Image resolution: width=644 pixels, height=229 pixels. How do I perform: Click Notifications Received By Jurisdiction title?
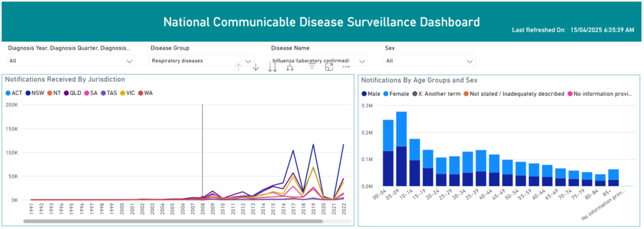[65, 79]
